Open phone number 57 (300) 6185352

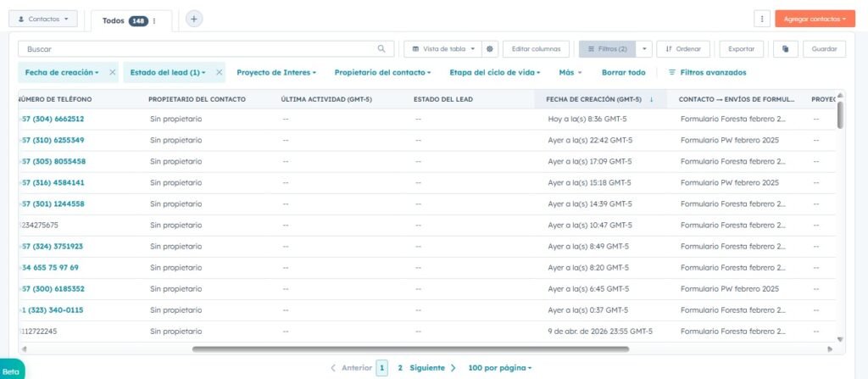click(53, 288)
